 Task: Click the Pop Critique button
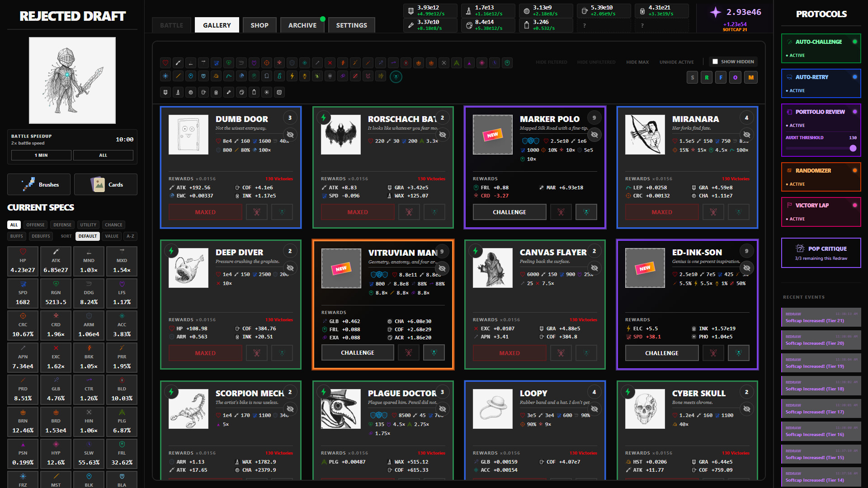821,253
